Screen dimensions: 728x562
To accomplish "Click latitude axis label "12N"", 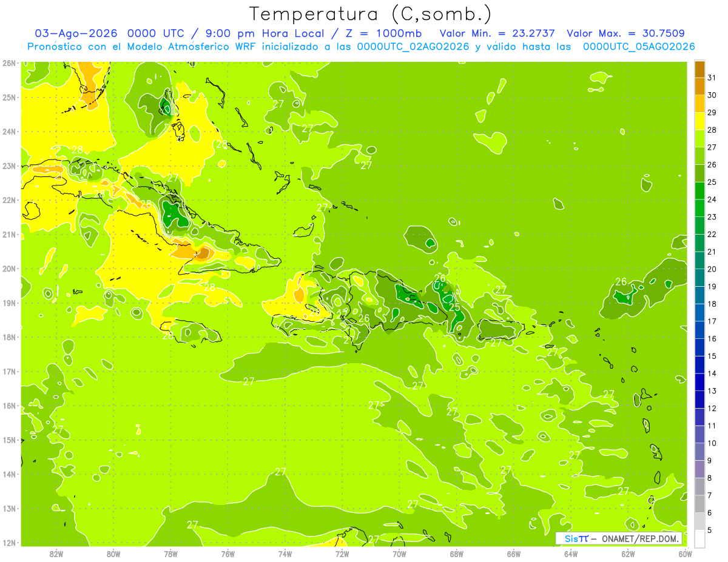I will coord(9,543).
